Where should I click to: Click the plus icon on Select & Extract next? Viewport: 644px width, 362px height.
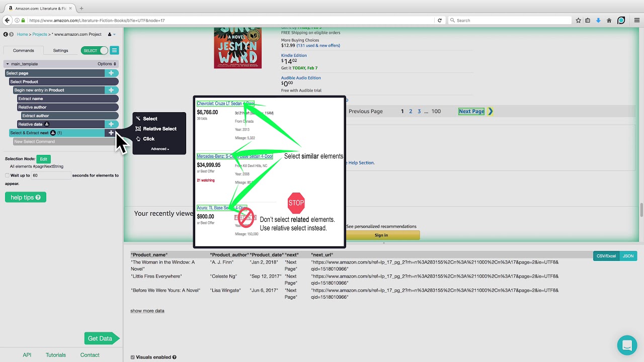(111, 133)
